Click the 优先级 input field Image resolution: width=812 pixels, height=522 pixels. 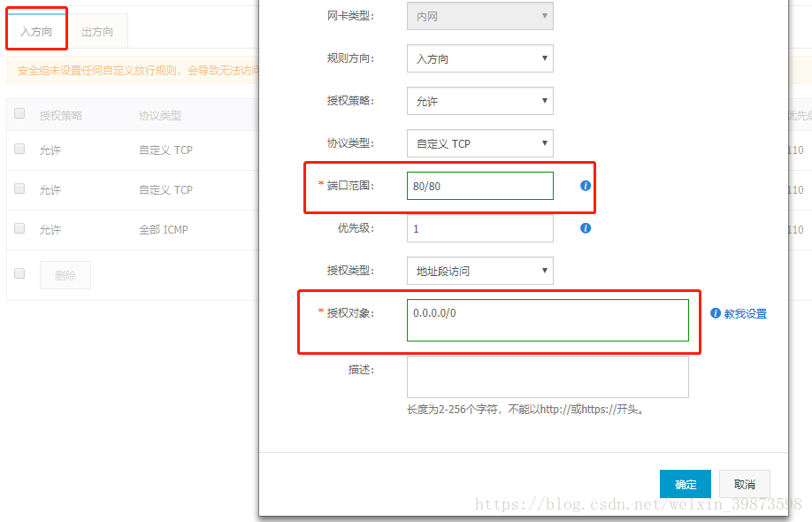[x=480, y=228]
